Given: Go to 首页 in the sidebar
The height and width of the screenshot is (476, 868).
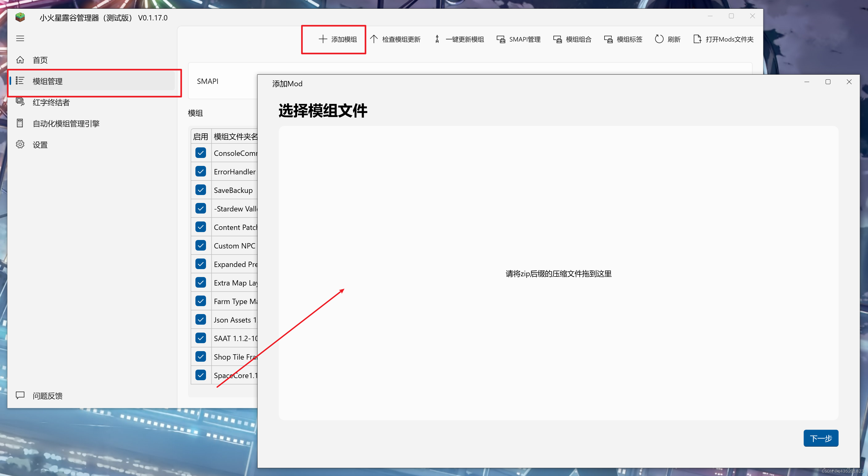Looking at the screenshot, I should 40,60.
